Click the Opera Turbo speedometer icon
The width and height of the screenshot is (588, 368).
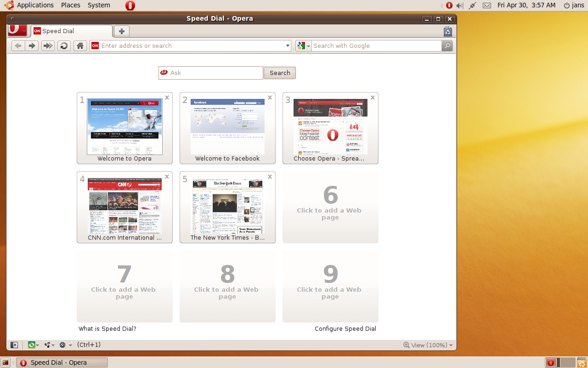(63, 345)
